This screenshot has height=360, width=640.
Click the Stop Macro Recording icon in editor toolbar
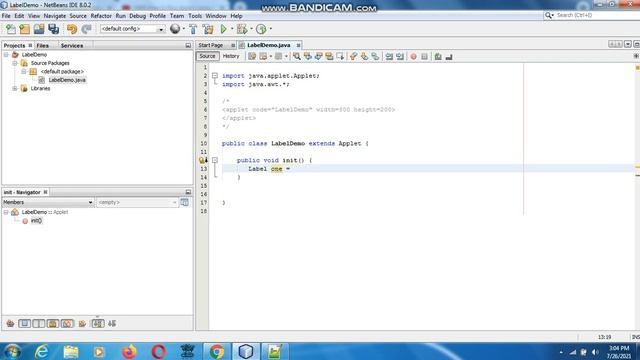click(x=424, y=57)
